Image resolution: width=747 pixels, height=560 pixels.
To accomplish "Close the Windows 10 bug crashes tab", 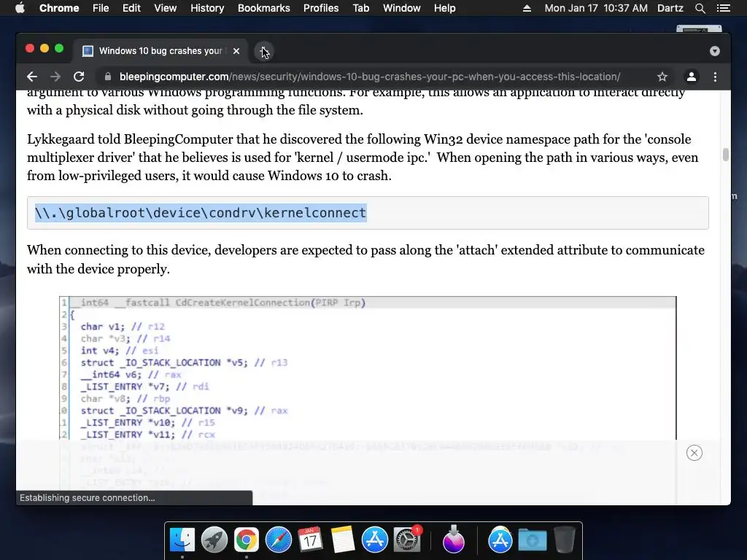I will (236, 51).
